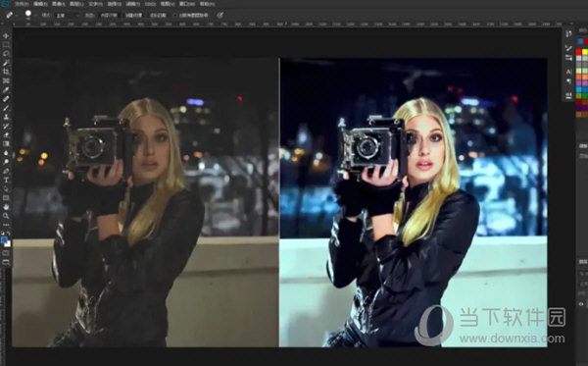
Task: Select the Lasso tool
Action: [6, 54]
